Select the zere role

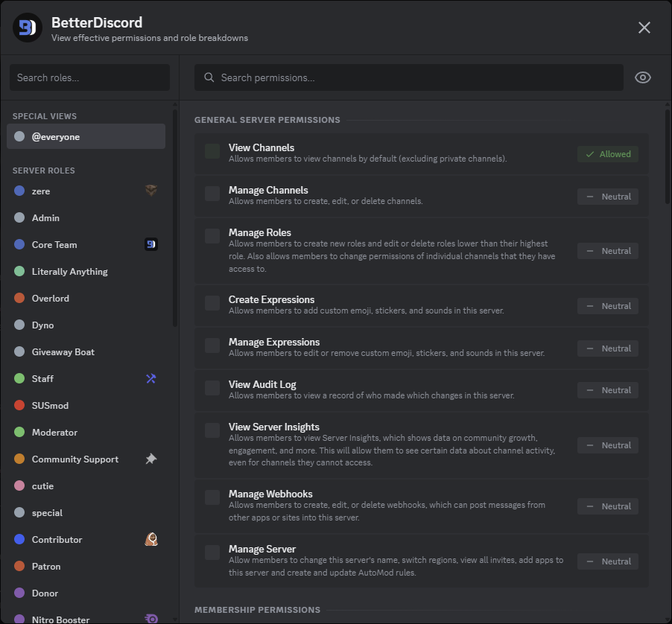[86, 191]
